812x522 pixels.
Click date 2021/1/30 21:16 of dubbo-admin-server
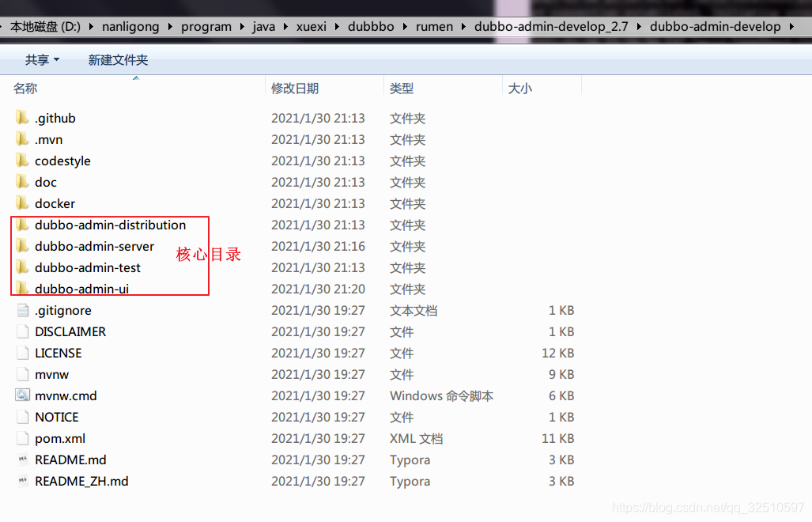point(318,247)
